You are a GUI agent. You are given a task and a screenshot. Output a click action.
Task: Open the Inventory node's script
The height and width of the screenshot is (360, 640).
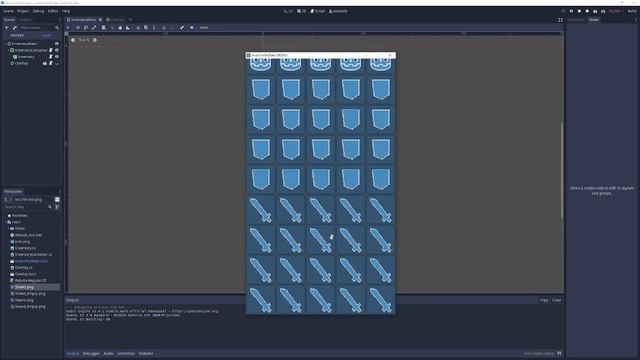pos(51,57)
